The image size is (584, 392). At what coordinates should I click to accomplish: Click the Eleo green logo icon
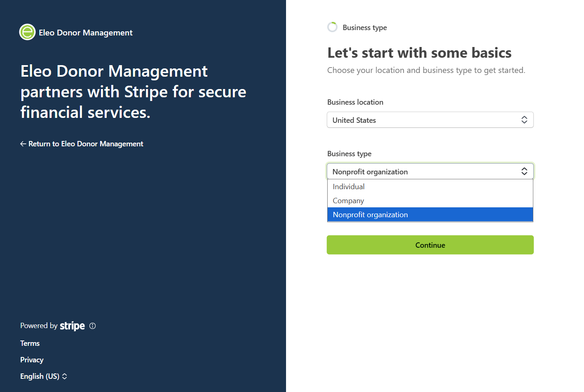28,32
